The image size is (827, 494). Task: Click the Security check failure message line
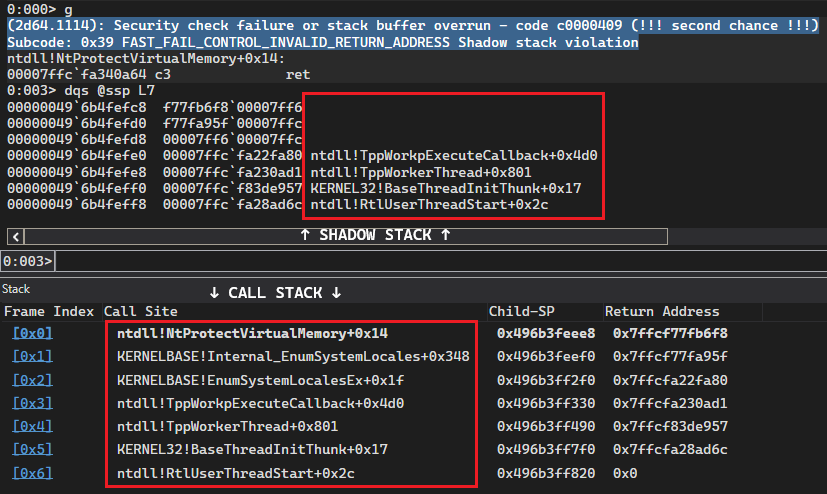coord(413,25)
